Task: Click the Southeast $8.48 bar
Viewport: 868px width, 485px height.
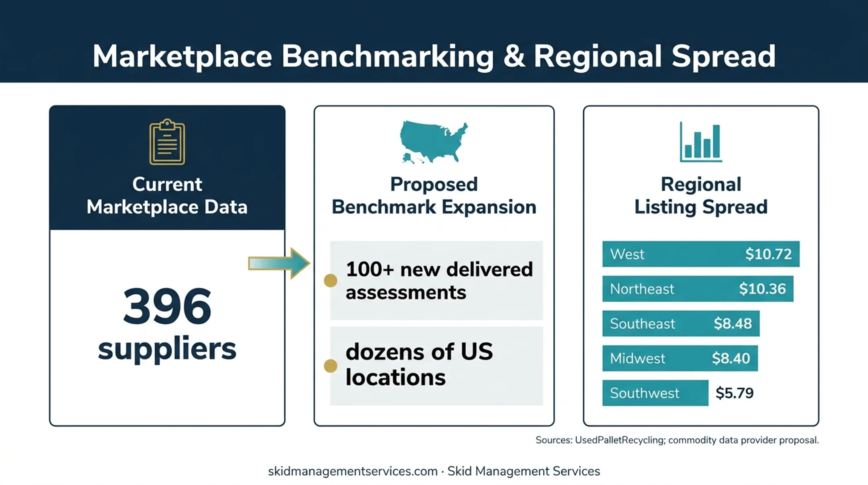Action: pos(681,323)
